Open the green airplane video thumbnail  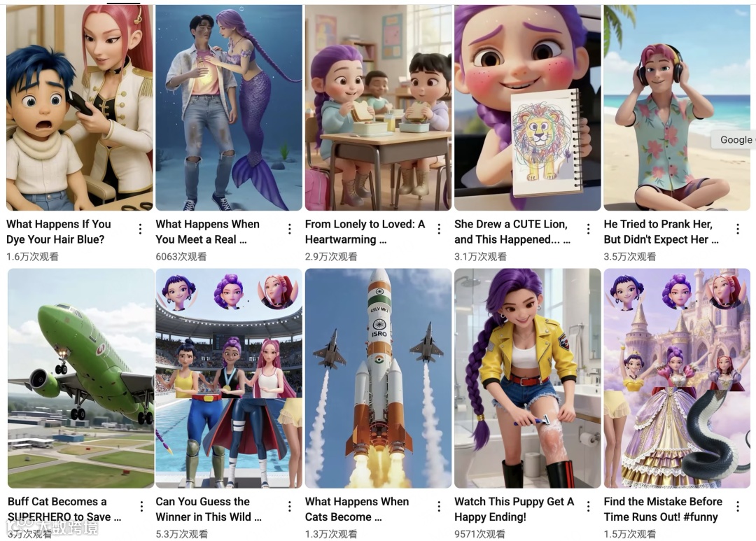(x=81, y=379)
